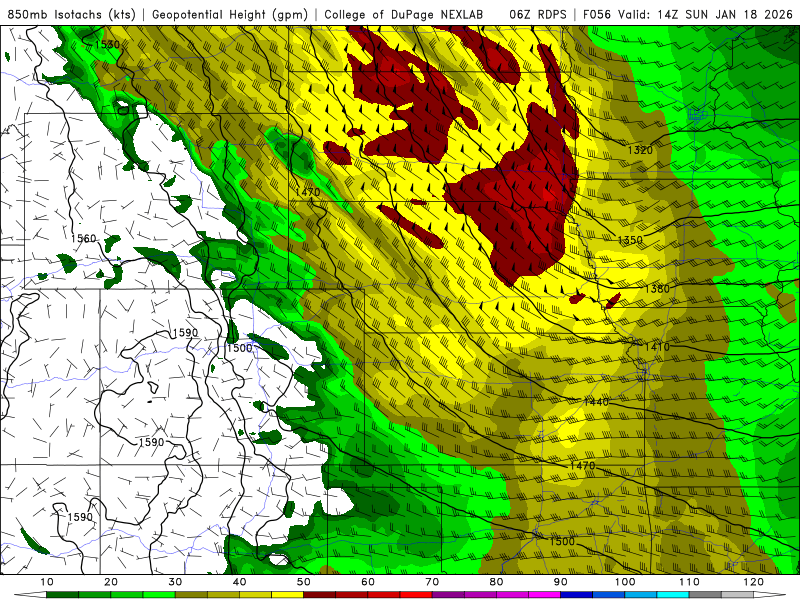
Task: Click the "850mb Isotachs (kts)" title text
Action: (71, 14)
